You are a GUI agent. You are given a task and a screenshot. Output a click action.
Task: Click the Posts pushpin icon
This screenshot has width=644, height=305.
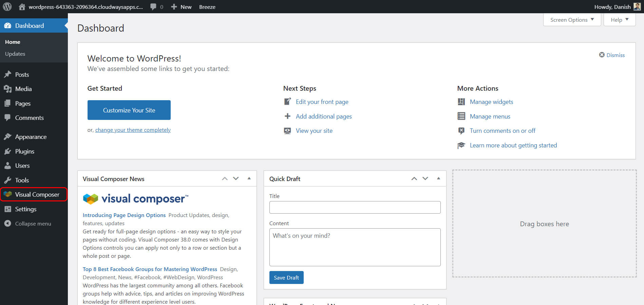coord(7,74)
